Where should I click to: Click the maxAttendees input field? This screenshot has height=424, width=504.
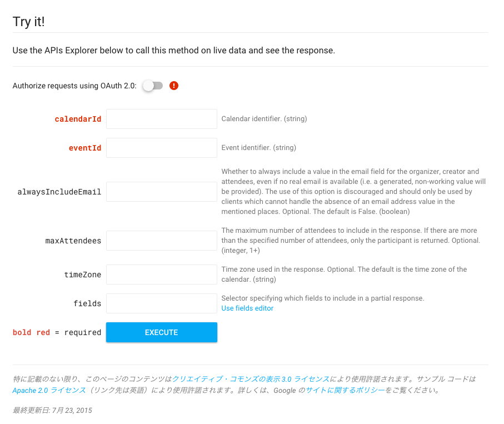(161, 240)
